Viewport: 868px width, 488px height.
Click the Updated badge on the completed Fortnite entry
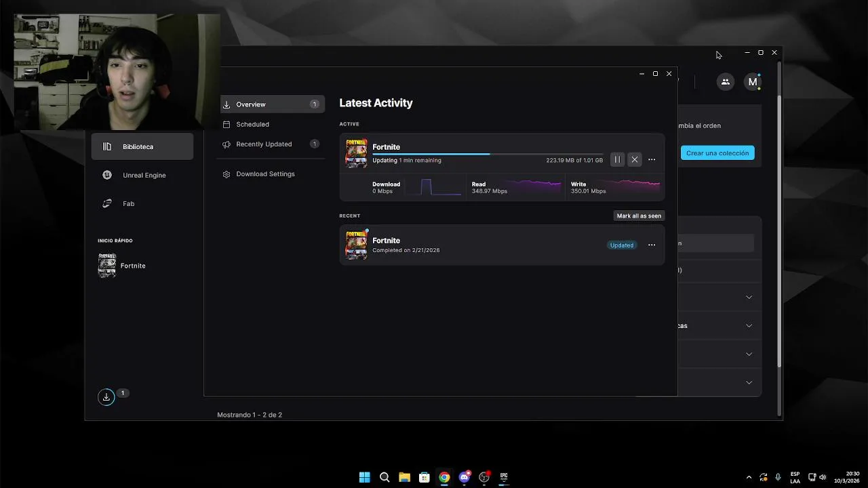[x=622, y=245]
